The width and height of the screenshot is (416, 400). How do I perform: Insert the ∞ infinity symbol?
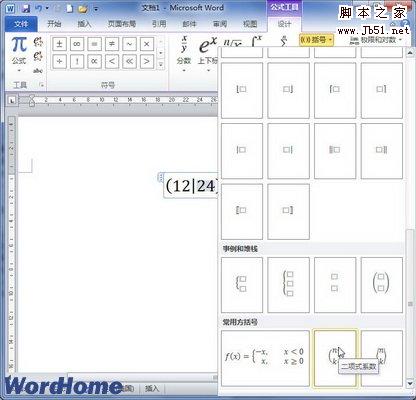point(77,44)
